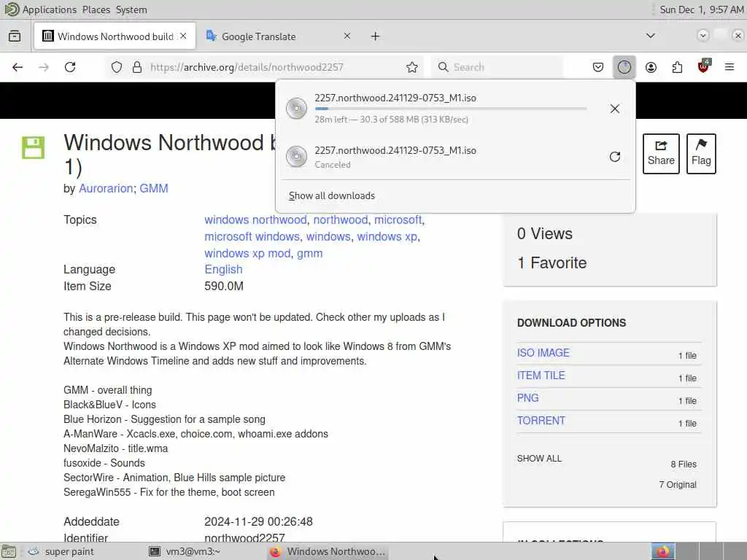Close the Google Translate tab

(347, 36)
